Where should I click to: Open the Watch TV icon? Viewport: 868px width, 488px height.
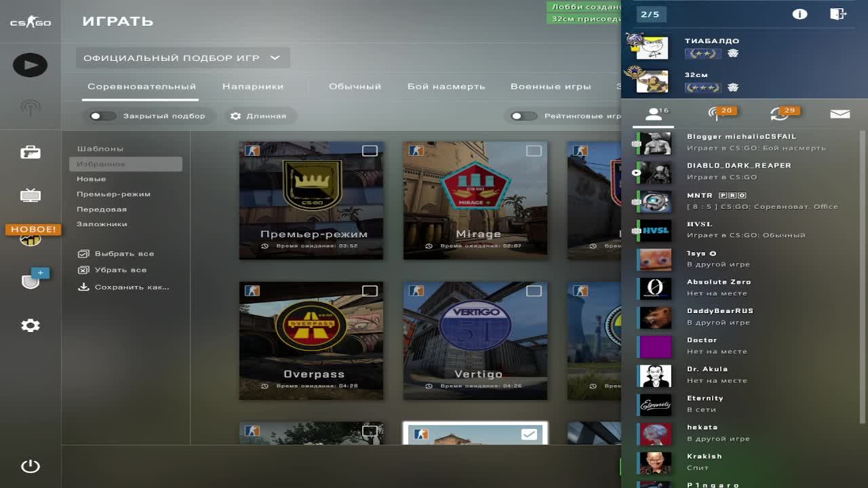[30, 196]
